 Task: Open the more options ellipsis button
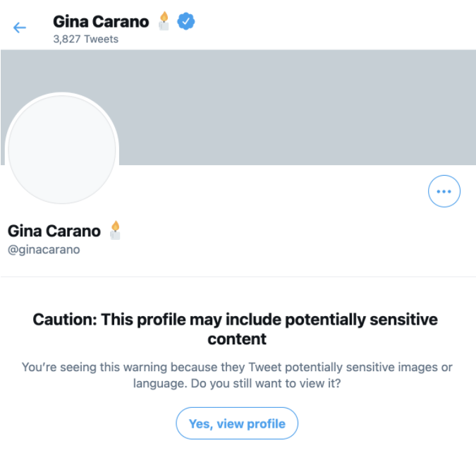tap(444, 191)
